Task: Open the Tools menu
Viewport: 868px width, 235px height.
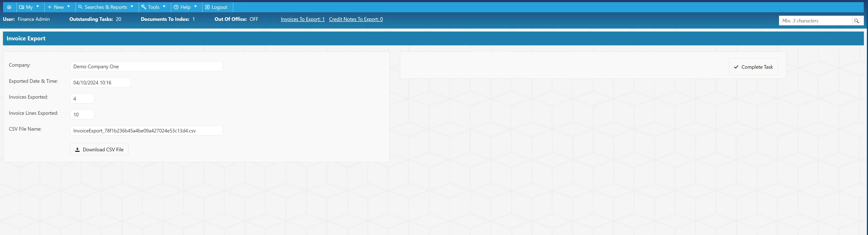Action: (x=154, y=7)
